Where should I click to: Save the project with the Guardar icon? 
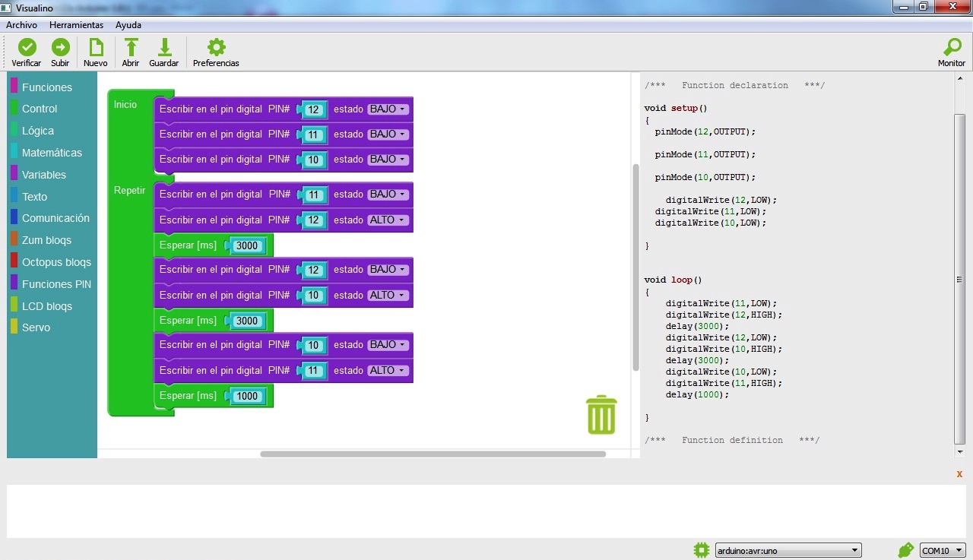pyautogui.click(x=163, y=48)
